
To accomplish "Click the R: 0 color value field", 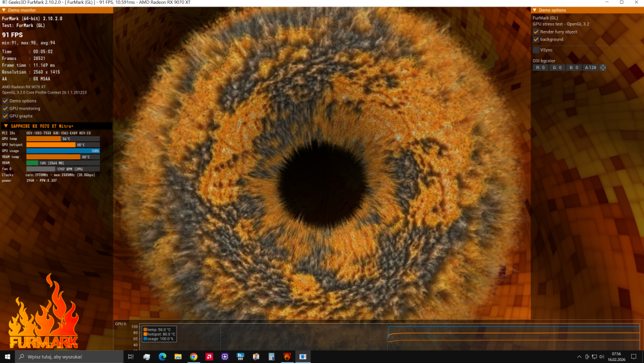I will point(540,68).
